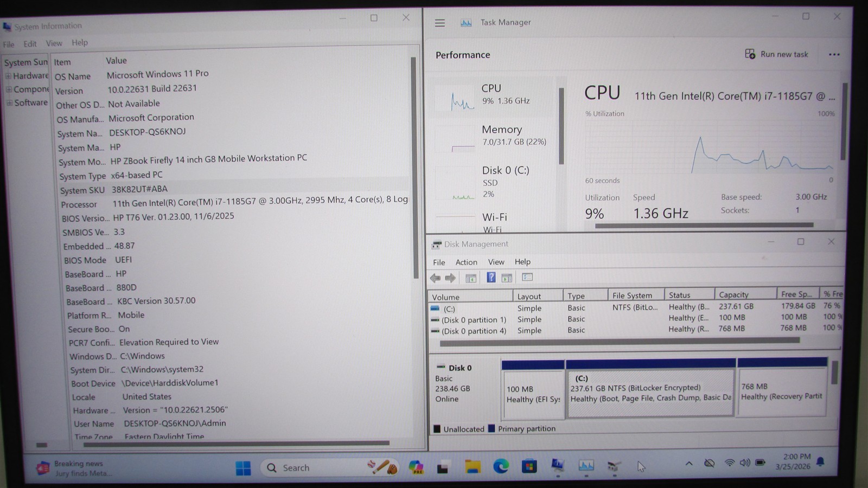Click volume speaker tray icon
This screenshot has width=868, height=488.
[745, 463]
